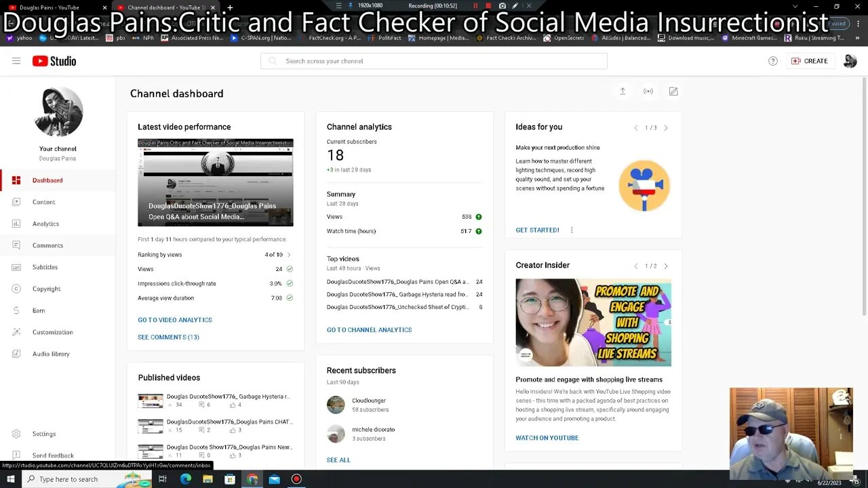The height and width of the screenshot is (488, 868).
Task: Open the Mail app from the taskbar
Action: pyautogui.click(x=274, y=479)
